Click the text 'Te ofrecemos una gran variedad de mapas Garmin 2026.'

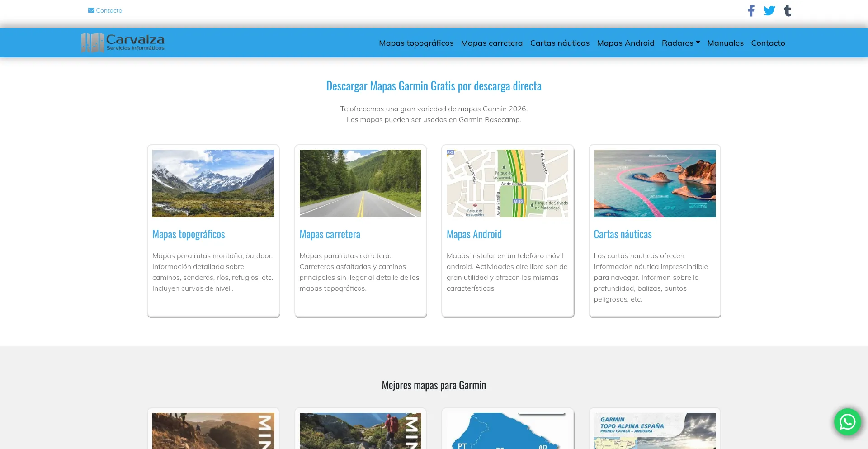[x=434, y=109]
